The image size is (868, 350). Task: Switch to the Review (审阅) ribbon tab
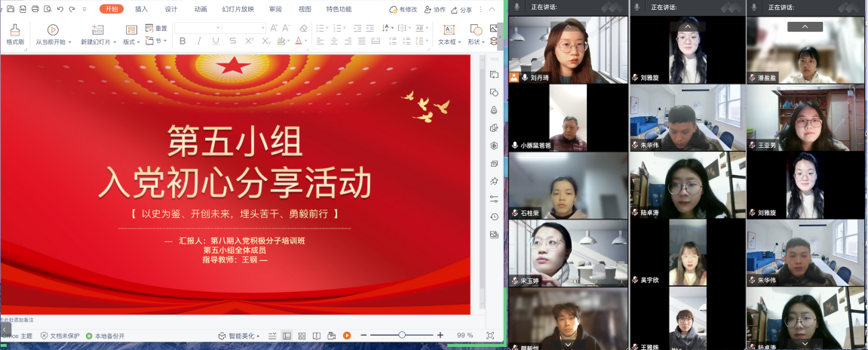(275, 9)
